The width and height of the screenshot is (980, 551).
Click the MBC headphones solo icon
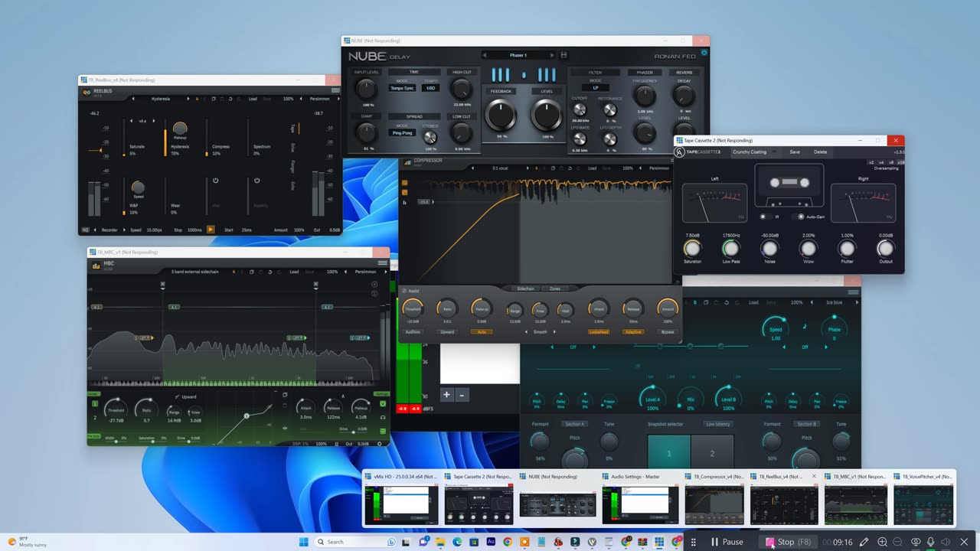[x=383, y=417]
